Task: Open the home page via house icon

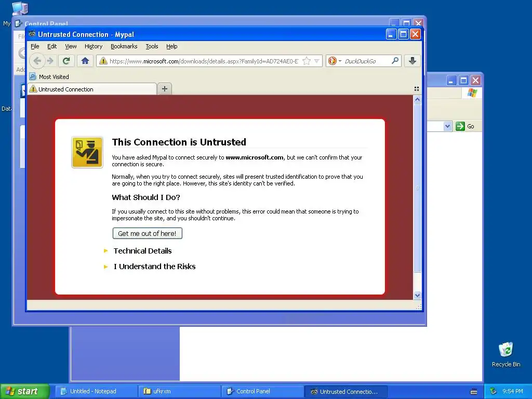Action: click(85, 61)
